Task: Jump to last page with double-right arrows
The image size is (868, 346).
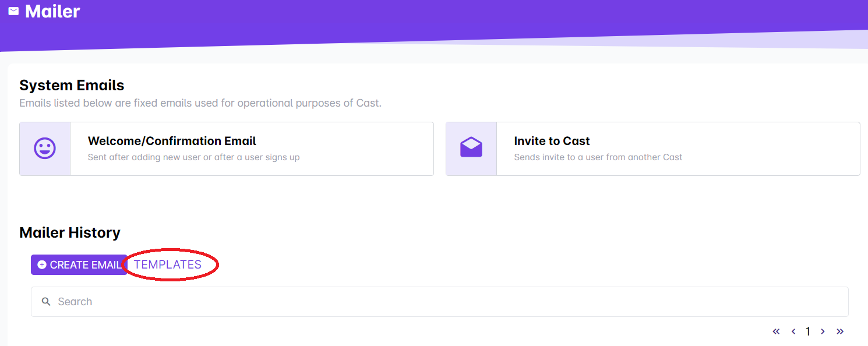Action: 840,331
